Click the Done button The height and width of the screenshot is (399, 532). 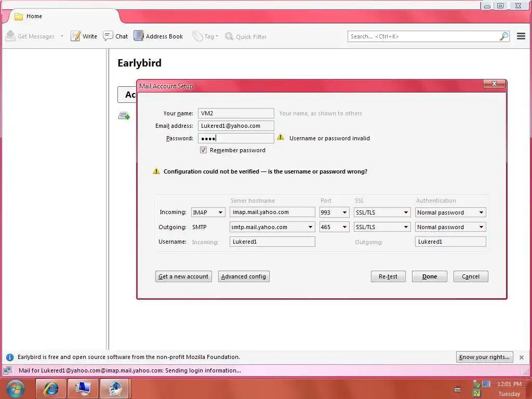tap(430, 276)
